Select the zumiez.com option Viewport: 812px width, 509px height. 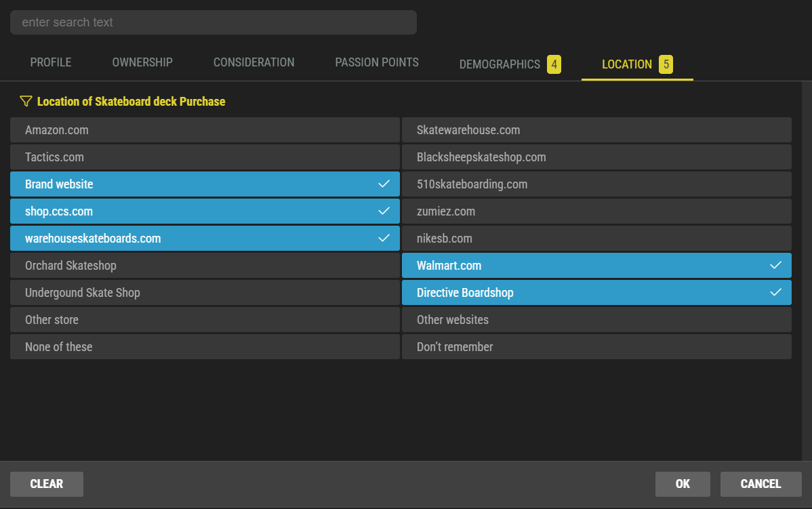[x=596, y=211]
